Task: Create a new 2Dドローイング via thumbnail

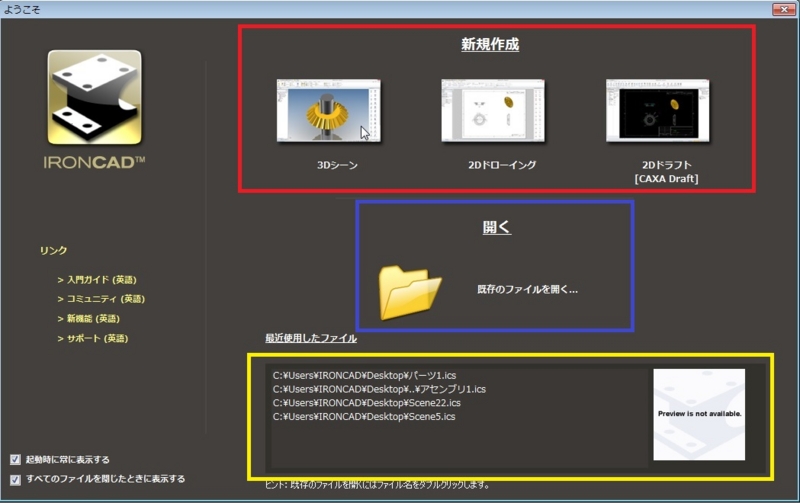Action: coord(493,110)
